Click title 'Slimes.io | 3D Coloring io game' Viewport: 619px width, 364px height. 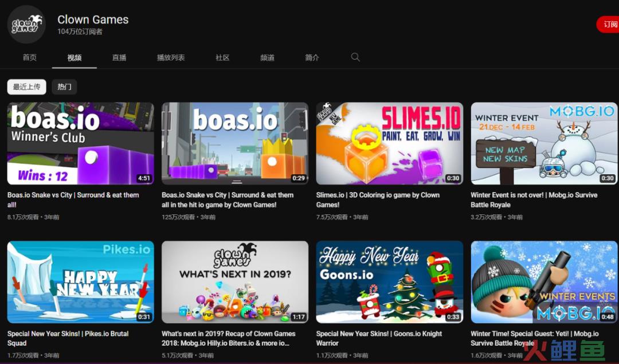[x=378, y=199]
